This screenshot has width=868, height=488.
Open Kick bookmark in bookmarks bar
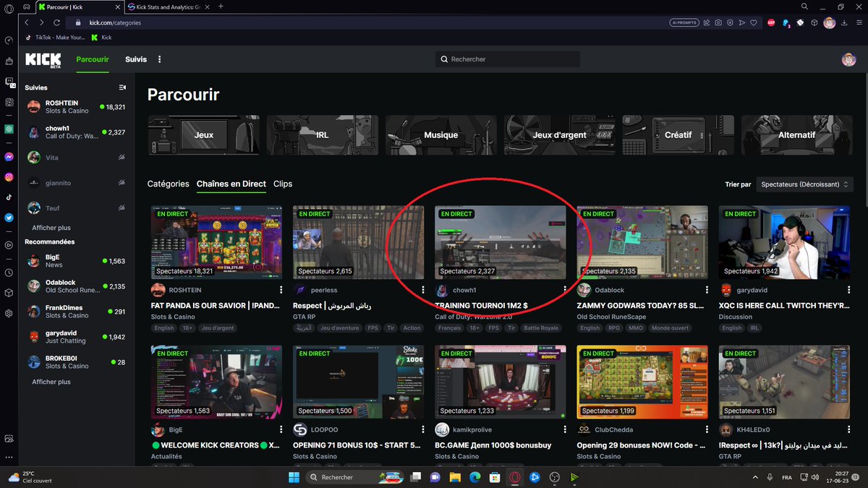[101, 38]
